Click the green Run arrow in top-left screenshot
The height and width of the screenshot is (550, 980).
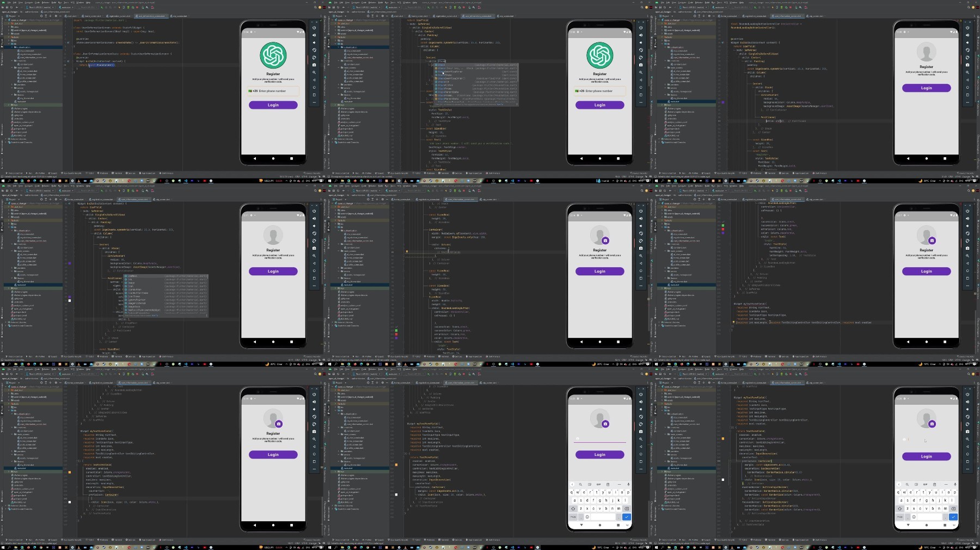pyautogui.click(x=102, y=8)
